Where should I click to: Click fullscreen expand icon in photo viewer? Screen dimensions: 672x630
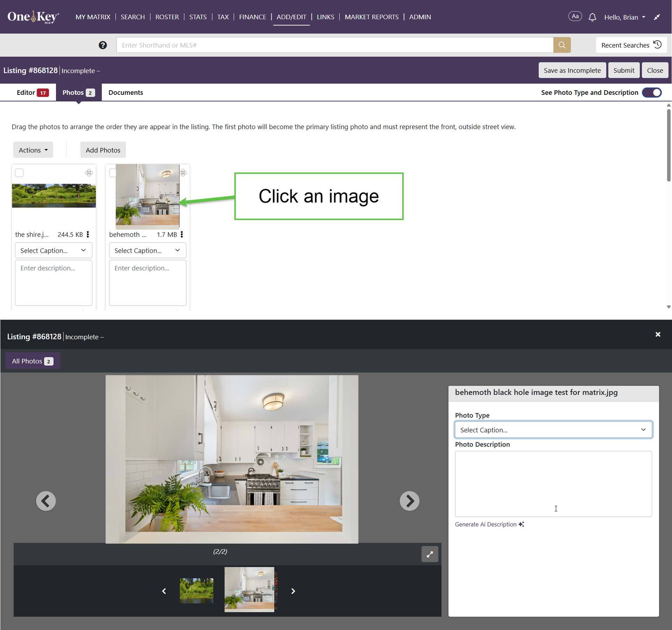429,554
